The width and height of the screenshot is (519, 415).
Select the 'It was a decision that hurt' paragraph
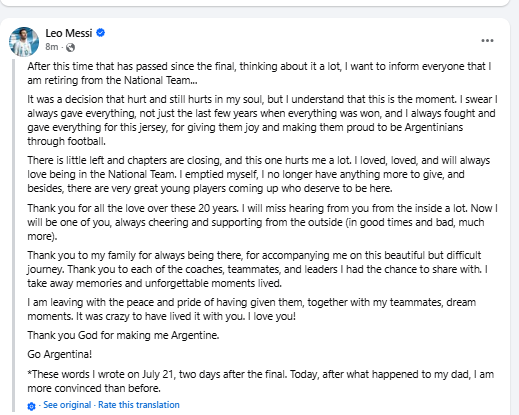point(262,120)
